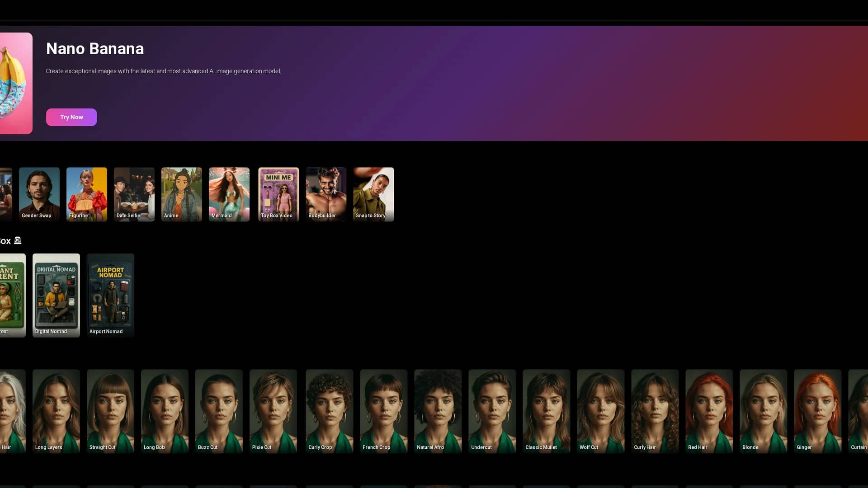Open the Gender Swap effect thumbnail
The height and width of the screenshot is (488, 868).
click(39, 194)
